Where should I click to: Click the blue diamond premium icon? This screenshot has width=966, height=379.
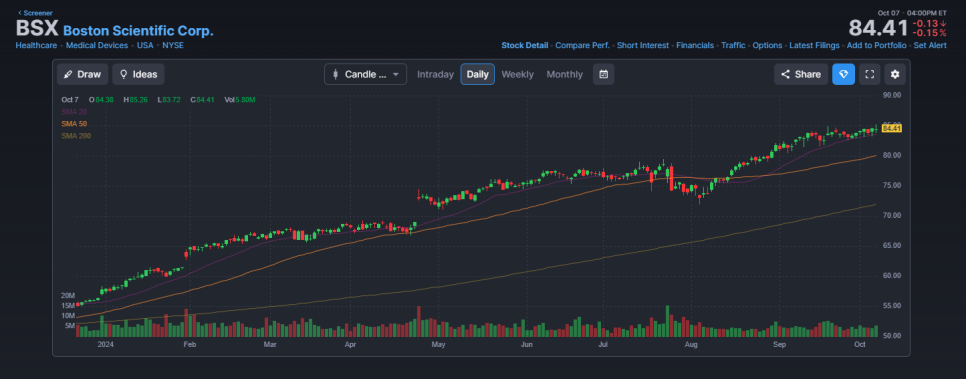click(x=843, y=75)
